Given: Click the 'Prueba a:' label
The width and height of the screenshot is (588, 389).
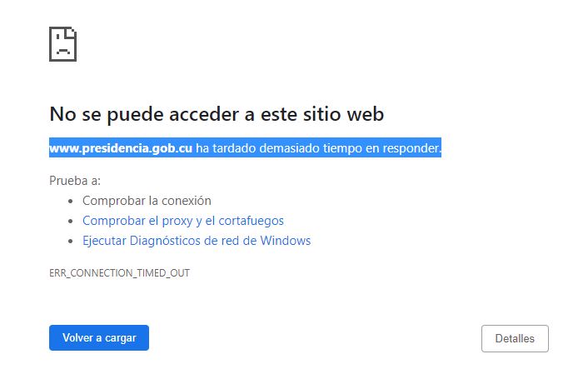Looking at the screenshot, I should tap(75, 180).
